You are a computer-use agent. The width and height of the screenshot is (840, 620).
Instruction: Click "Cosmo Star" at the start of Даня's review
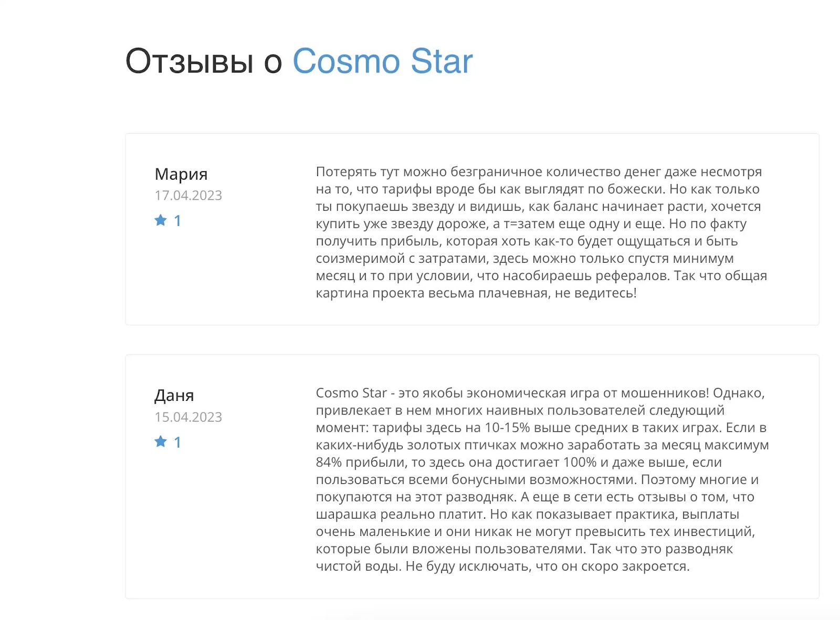click(x=351, y=393)
